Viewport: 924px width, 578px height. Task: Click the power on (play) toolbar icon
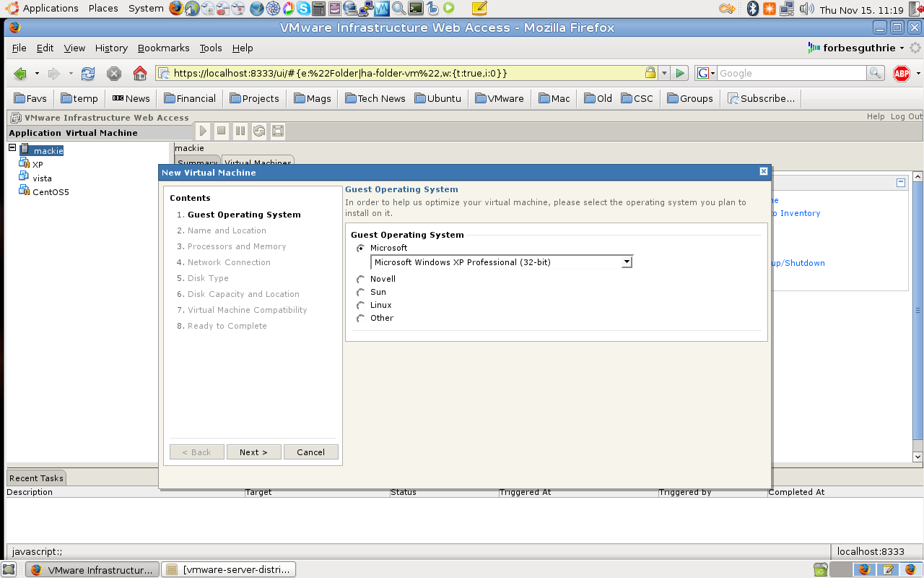(x=204, y=131)
